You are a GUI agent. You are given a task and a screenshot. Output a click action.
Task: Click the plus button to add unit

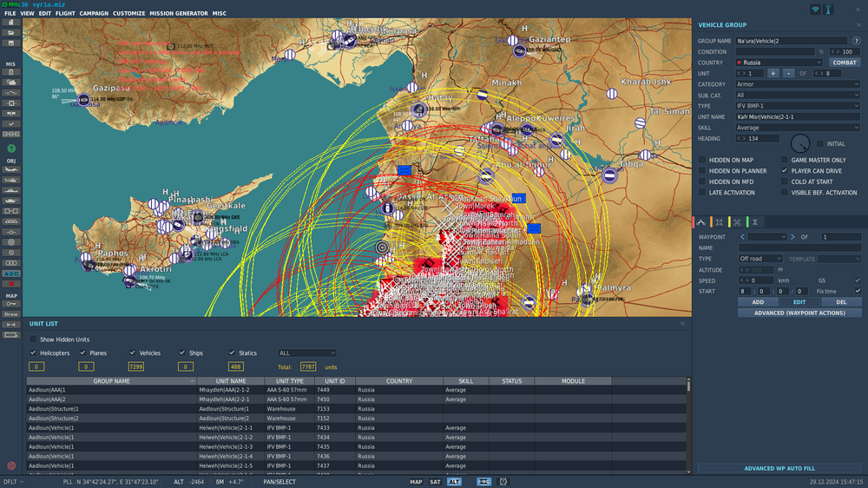pos(773,73)
